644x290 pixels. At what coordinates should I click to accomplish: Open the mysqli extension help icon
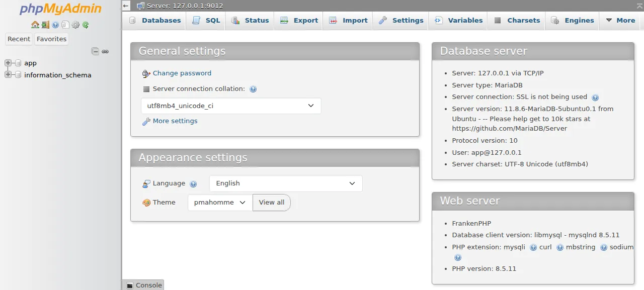coord(533,248)
